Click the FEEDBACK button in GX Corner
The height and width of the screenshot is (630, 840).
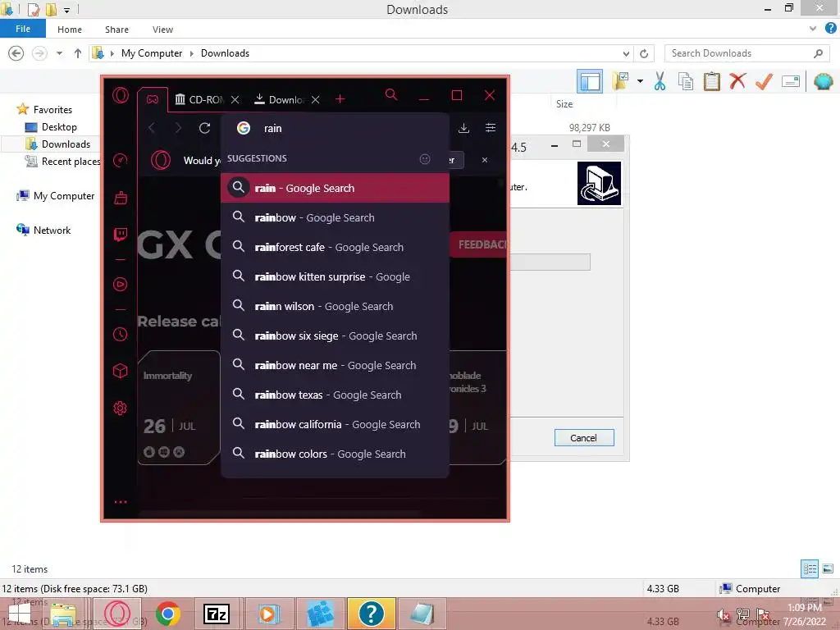478,244
